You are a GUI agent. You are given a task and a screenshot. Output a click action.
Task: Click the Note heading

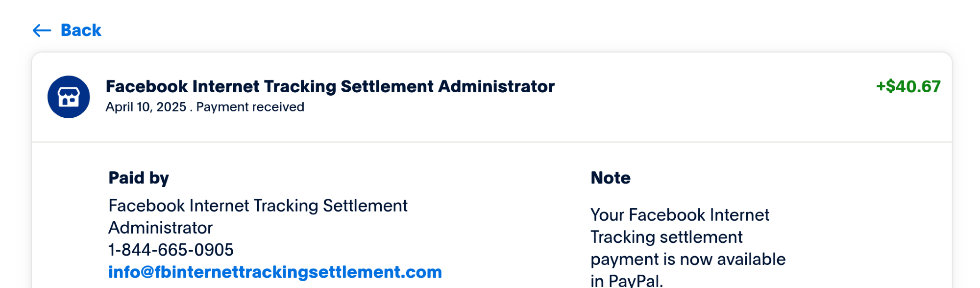611,178
